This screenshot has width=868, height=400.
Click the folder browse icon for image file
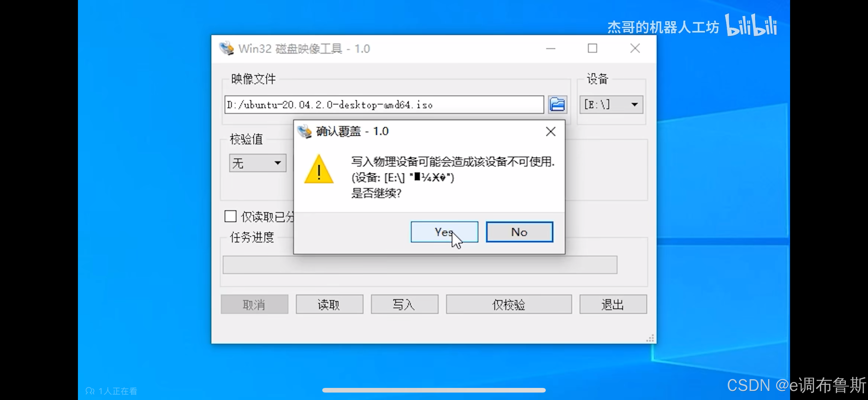point(557,104)
